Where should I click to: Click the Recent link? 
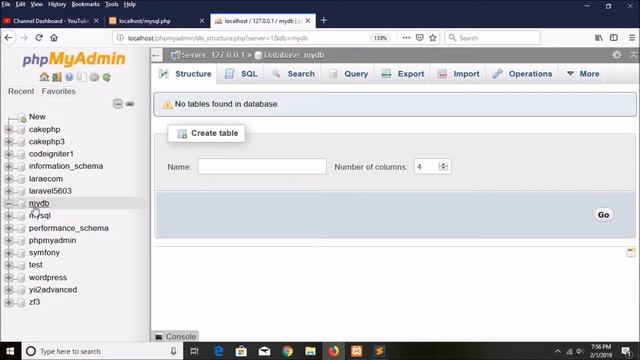click(x=21, y=91)
